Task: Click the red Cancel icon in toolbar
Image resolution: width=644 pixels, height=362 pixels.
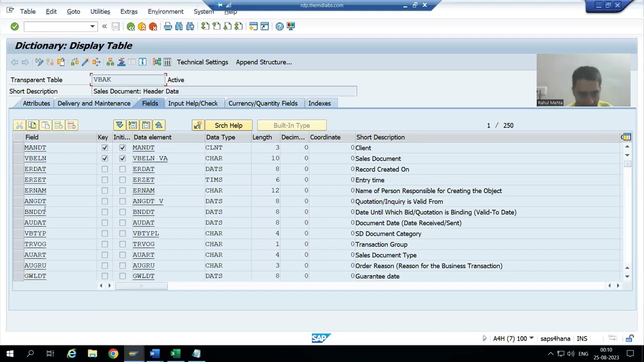Action: pyautogui.click(x=153, y=26)
